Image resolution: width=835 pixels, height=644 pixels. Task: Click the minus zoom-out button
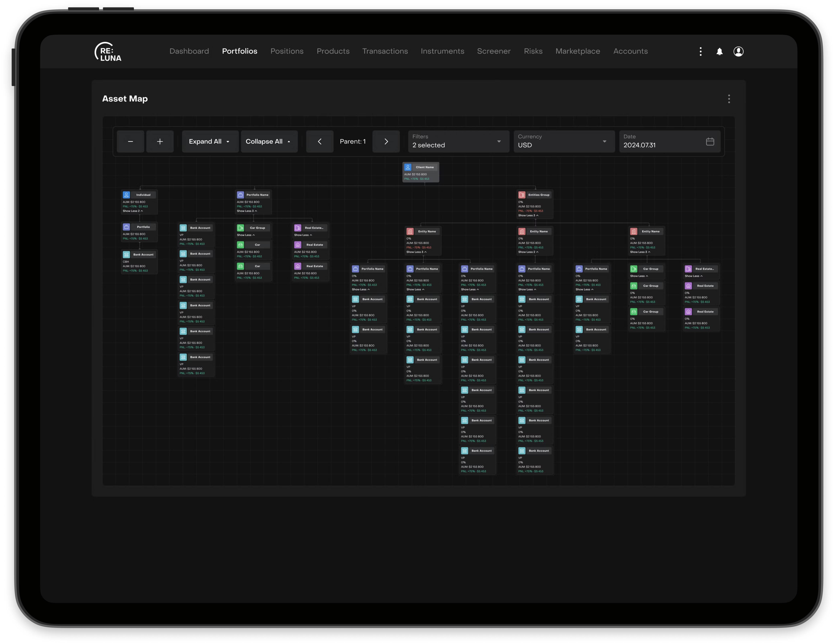click(130, 142)
